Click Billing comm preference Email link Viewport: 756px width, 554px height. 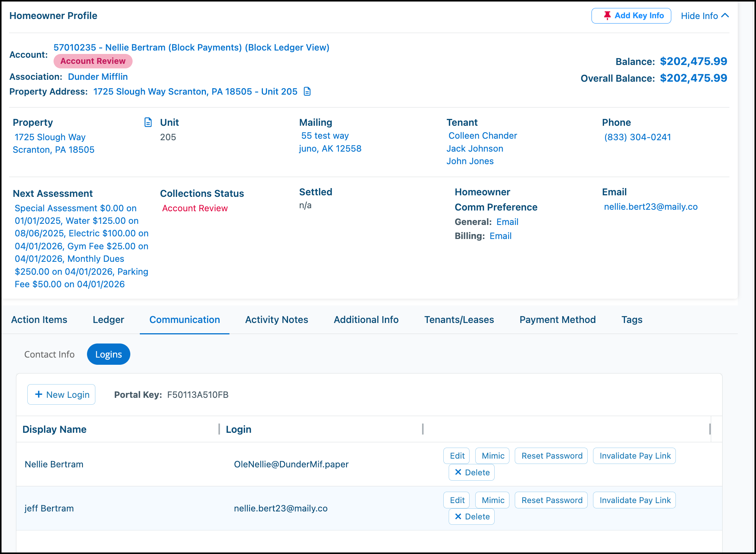click(500, 236)
